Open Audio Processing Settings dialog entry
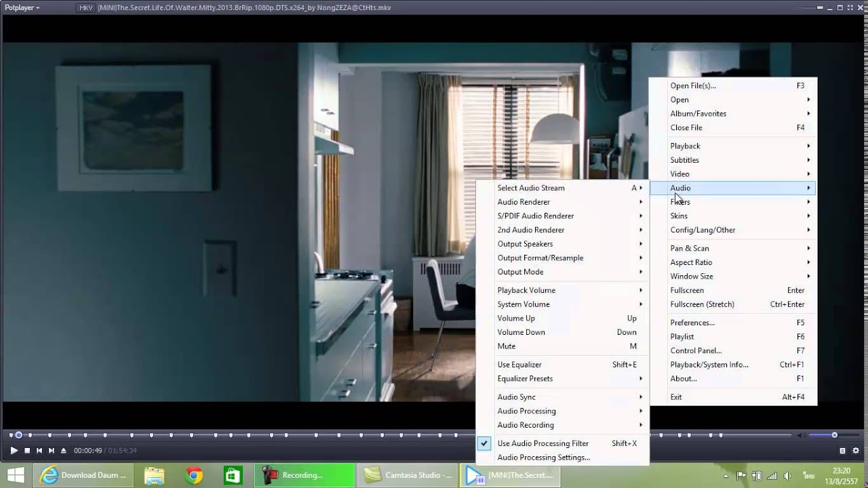This screenshot has width=868, height=488. [x=562, y=457]
